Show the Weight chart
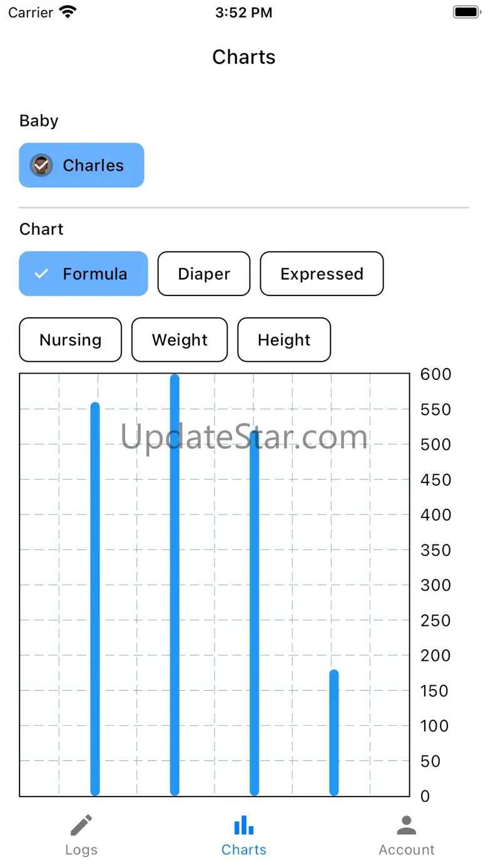The image size is (488, 868). [180, 340]
